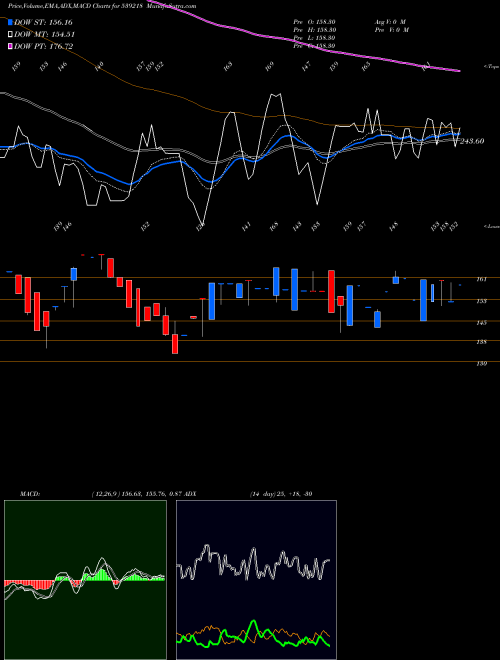Click the '243.60' price label

point(472,141)
